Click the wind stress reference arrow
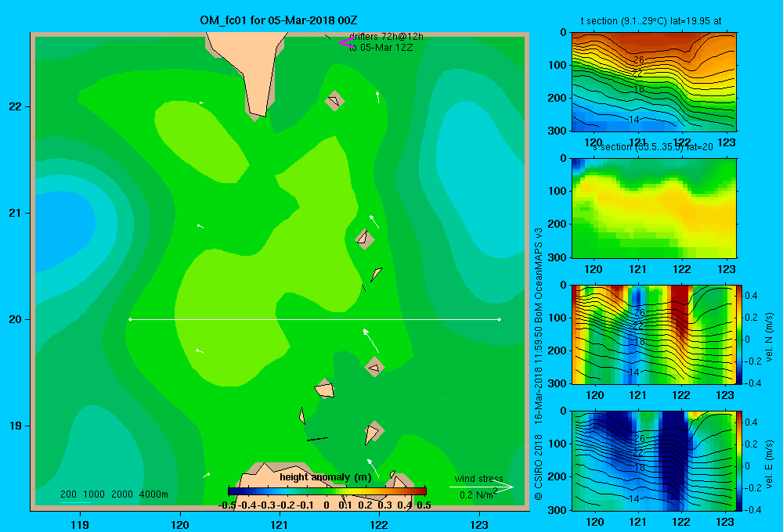 [482, 487]
